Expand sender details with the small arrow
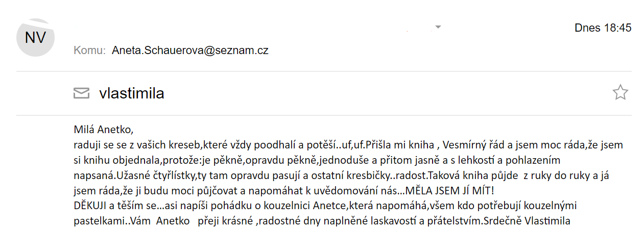This screenshot has height=252, width=644. pos(438,27)
